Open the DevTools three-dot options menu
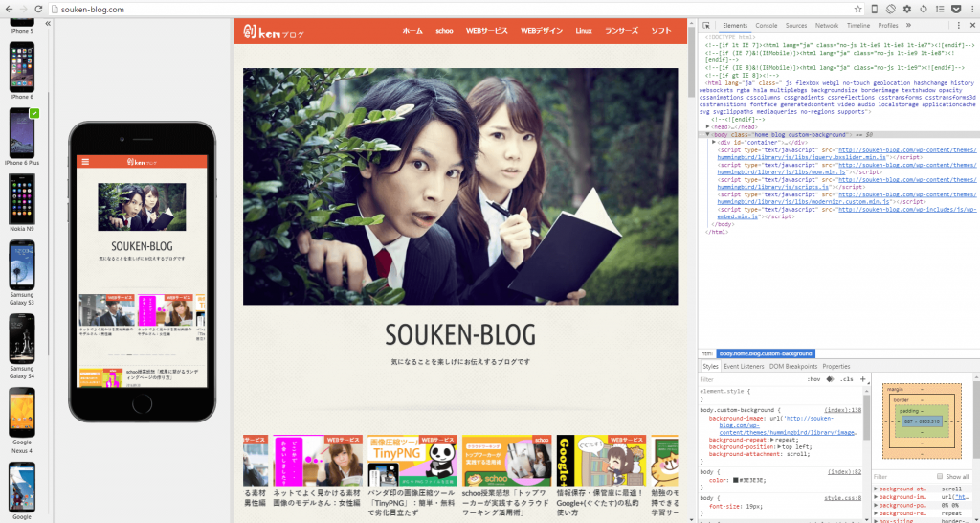 pos(959,26)
